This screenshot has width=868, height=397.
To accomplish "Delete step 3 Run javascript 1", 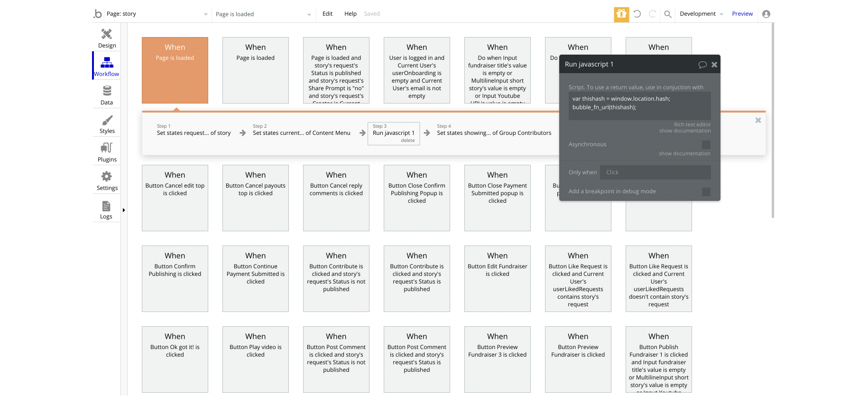I will click(x=407, y=141).
